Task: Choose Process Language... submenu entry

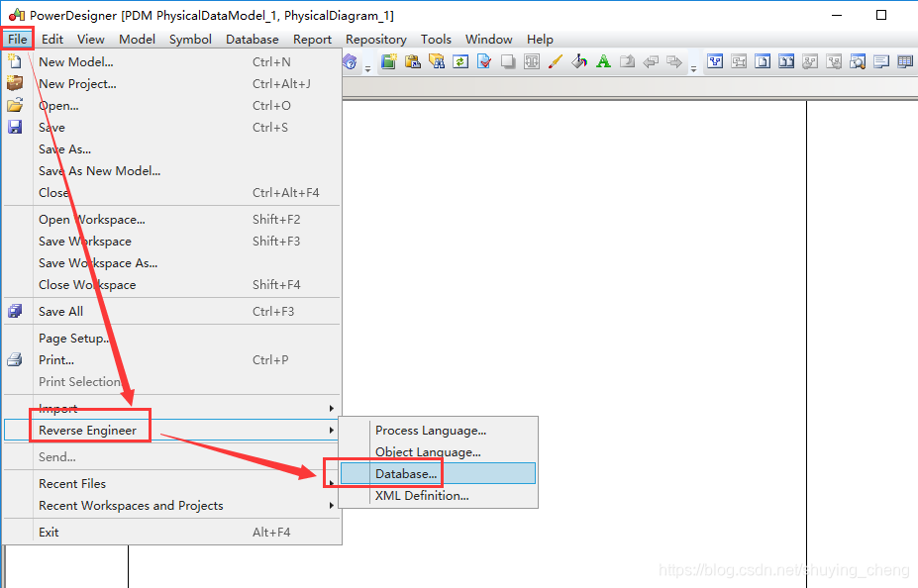Action: 438,430
